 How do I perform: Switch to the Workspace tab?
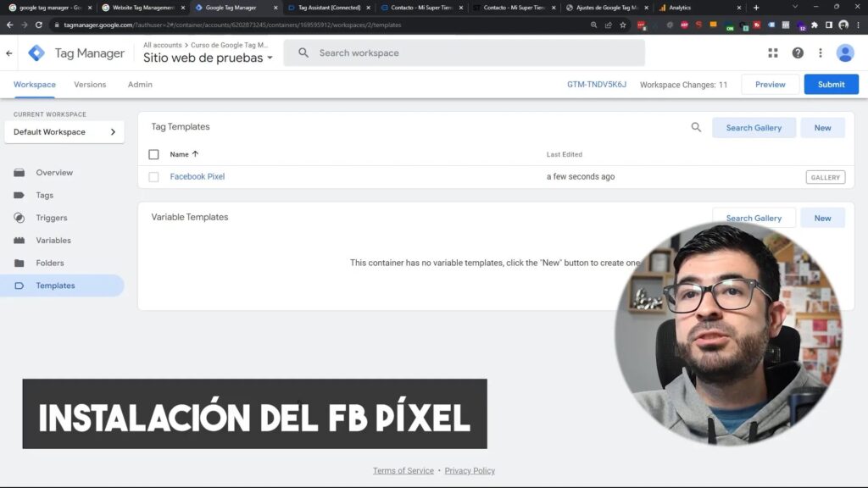[34, 85]
